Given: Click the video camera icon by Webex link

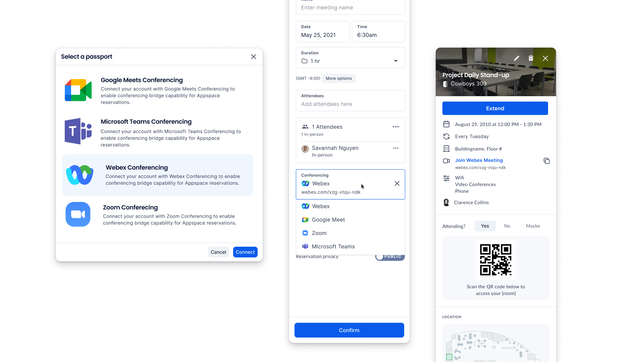Looking at the screenshot, I should tap(446, 161).
